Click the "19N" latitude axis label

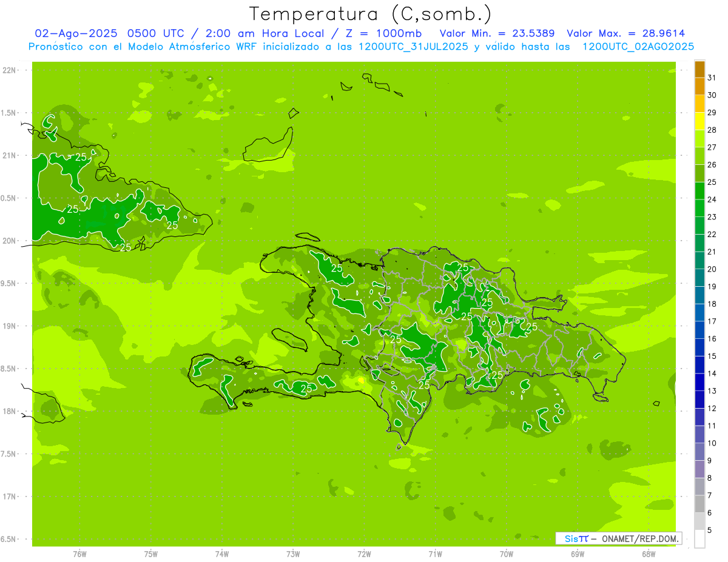click(x=10, y=326)
